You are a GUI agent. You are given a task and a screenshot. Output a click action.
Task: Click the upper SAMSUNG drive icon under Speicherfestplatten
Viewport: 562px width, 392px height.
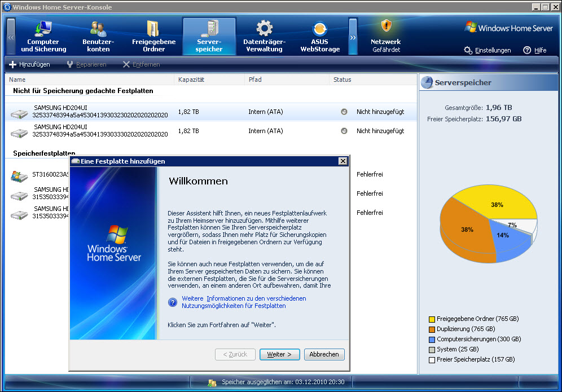click(x=19, y=196)
